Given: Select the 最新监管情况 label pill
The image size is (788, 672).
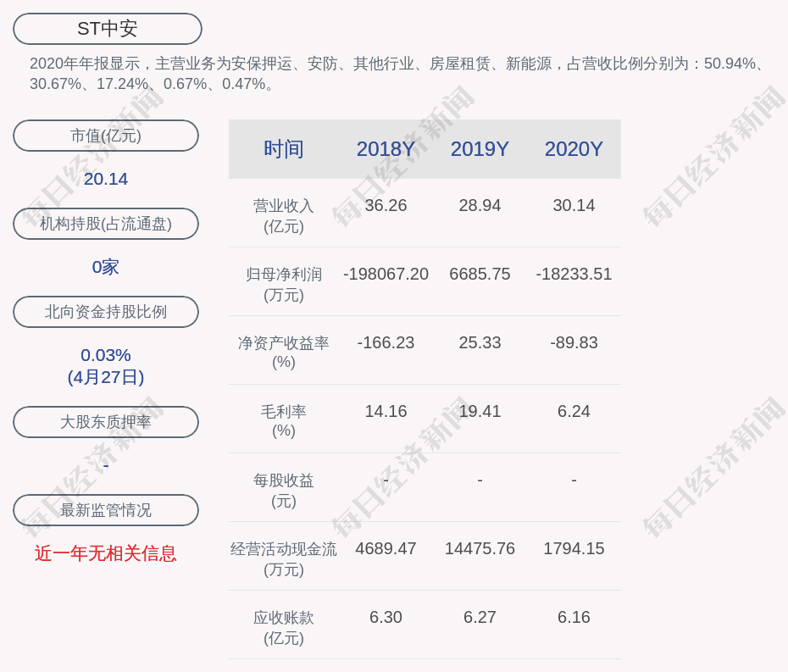Looking at the screenshot, I should coord(106,510).
